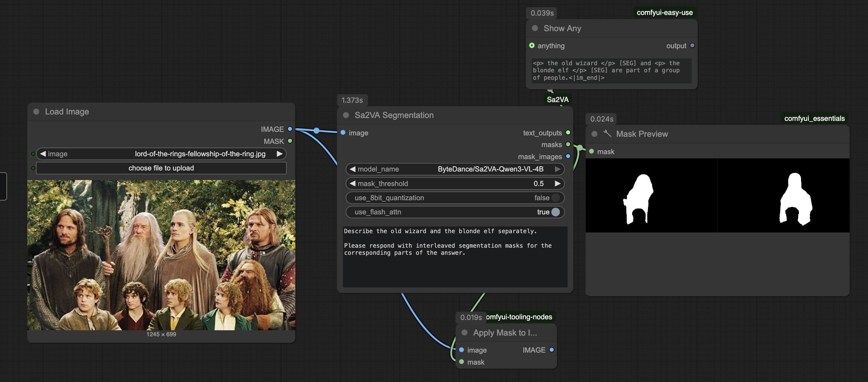Click the text_outputs socket on Sa2VA Segmentation

click(x=568, y=133)
